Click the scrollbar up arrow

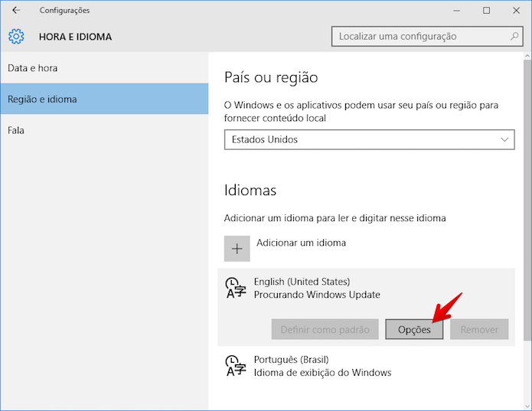pyautogui.click(x=527, y=56)
